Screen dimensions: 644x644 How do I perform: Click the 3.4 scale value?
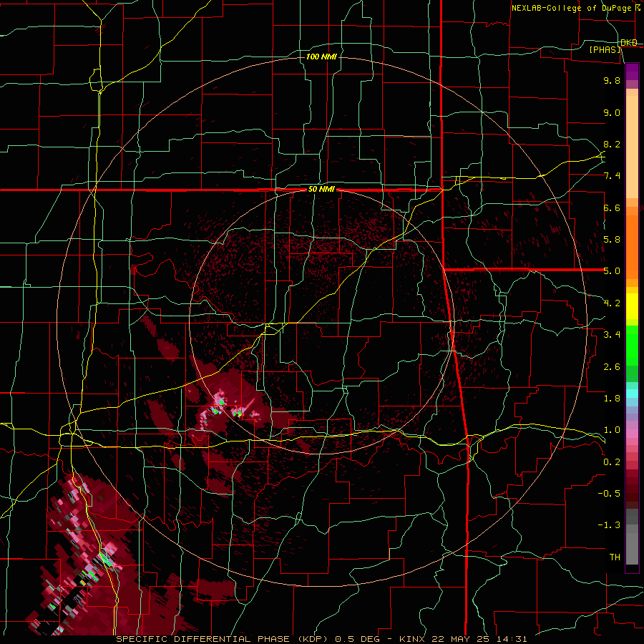(612, 335)
